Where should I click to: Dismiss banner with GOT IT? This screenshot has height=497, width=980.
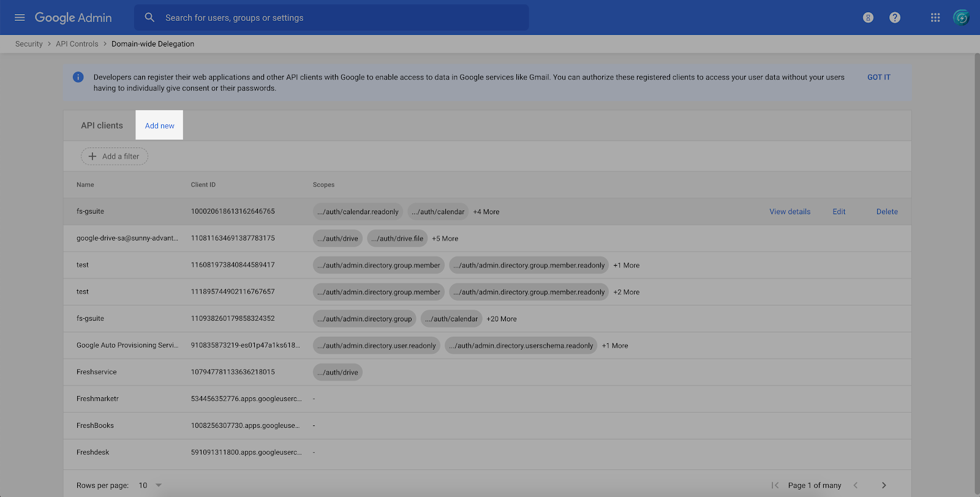coord(879,77)
